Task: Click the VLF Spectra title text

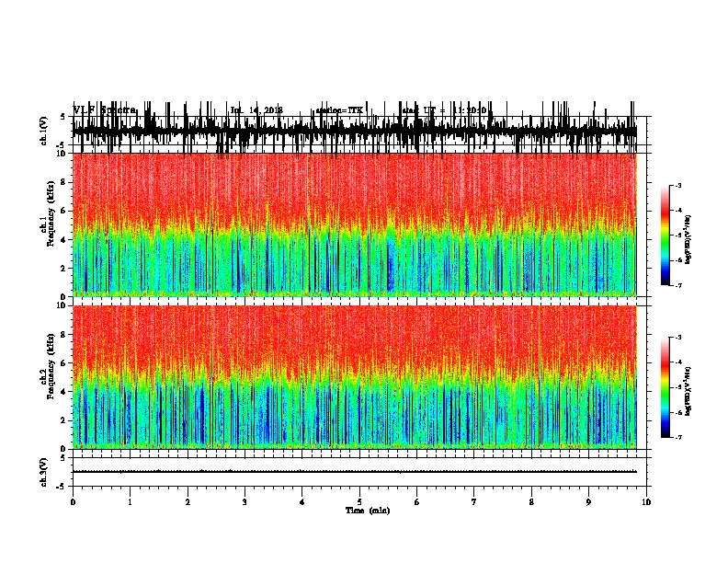Action: [x=105, y=110]
